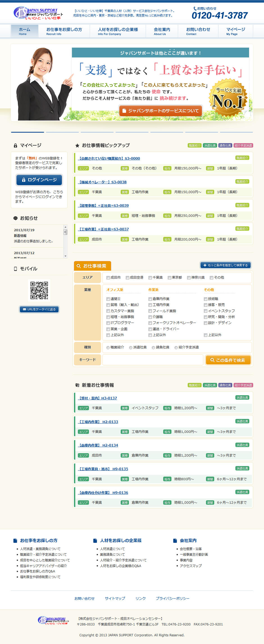The image size is (264, 644).
Task: Click the keyword search input field
Action: (x=153, y=360)
